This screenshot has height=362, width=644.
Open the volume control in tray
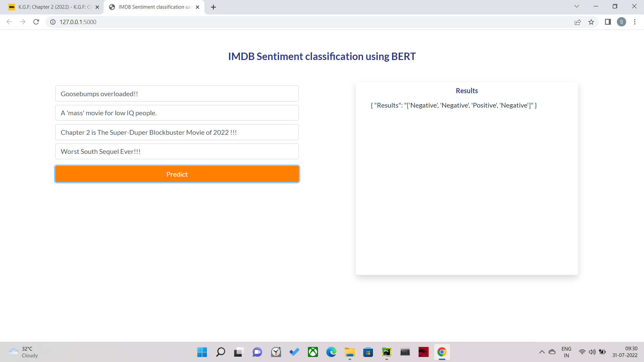pyautogui.click(x=592, y=352)
